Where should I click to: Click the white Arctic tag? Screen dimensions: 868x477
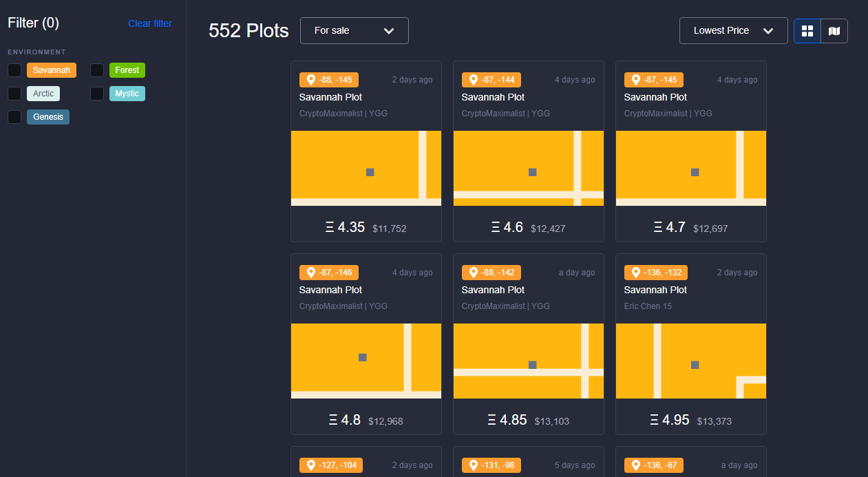point(43,94)
